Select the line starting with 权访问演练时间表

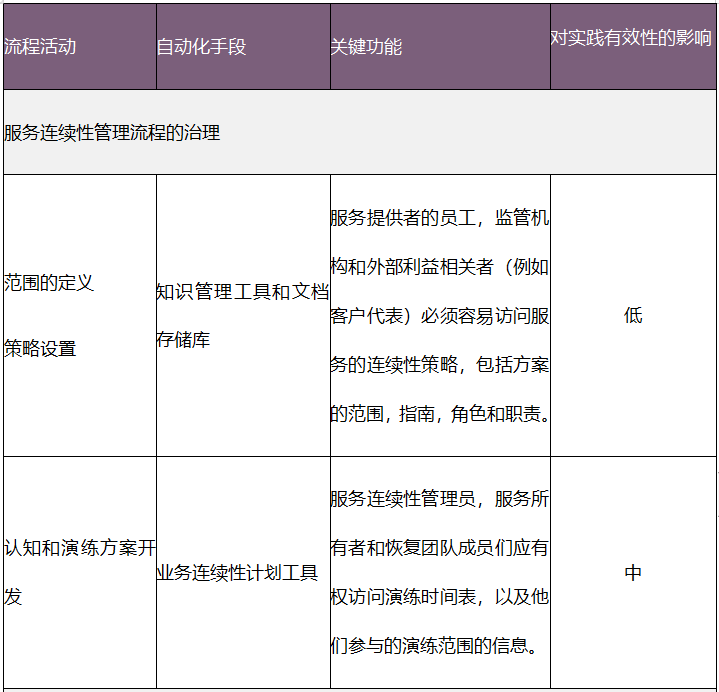point(439,597)
